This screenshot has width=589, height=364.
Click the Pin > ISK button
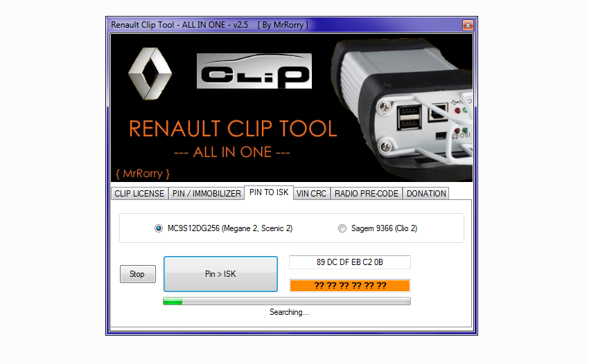pos(220,274)
